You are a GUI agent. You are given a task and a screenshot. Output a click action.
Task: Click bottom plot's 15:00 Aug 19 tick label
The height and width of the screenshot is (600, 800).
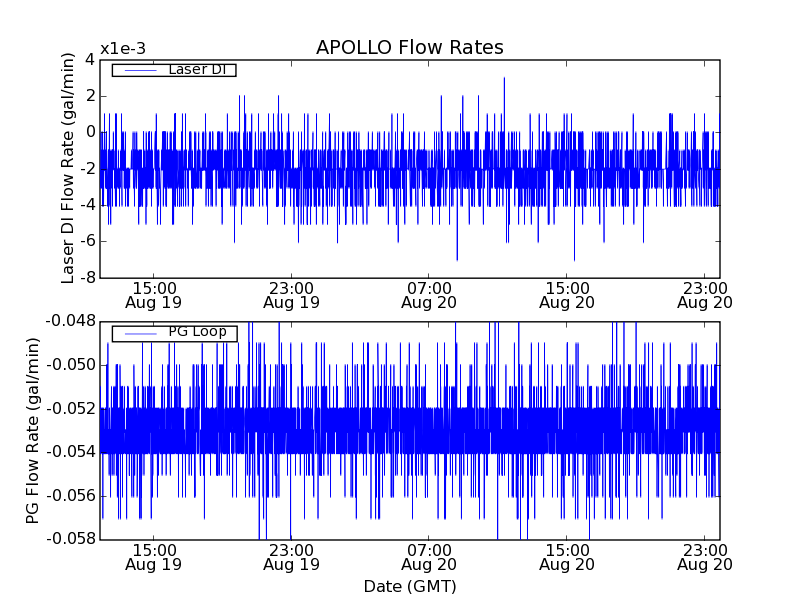[153, 557]
